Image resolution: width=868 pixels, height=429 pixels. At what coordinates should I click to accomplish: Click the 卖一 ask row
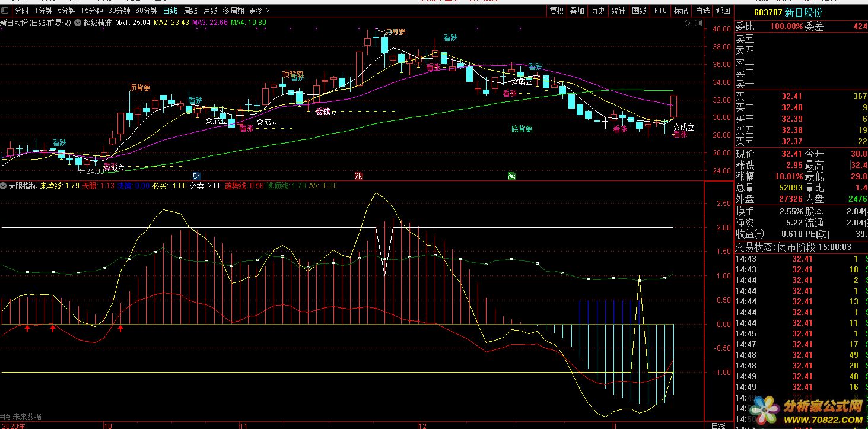801,83
